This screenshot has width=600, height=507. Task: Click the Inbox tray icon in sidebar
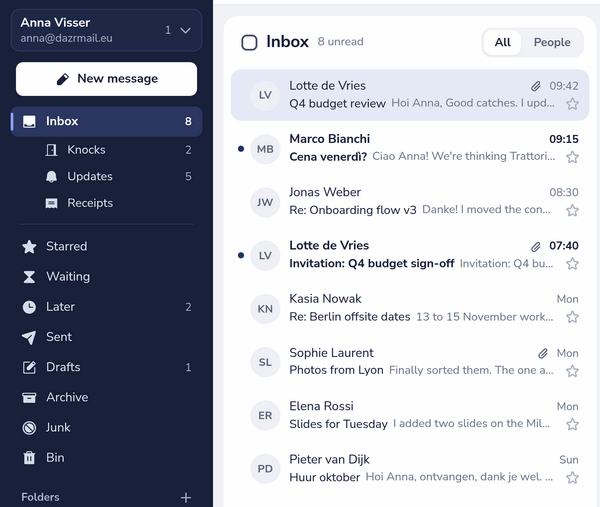click(x=29, y=122)
